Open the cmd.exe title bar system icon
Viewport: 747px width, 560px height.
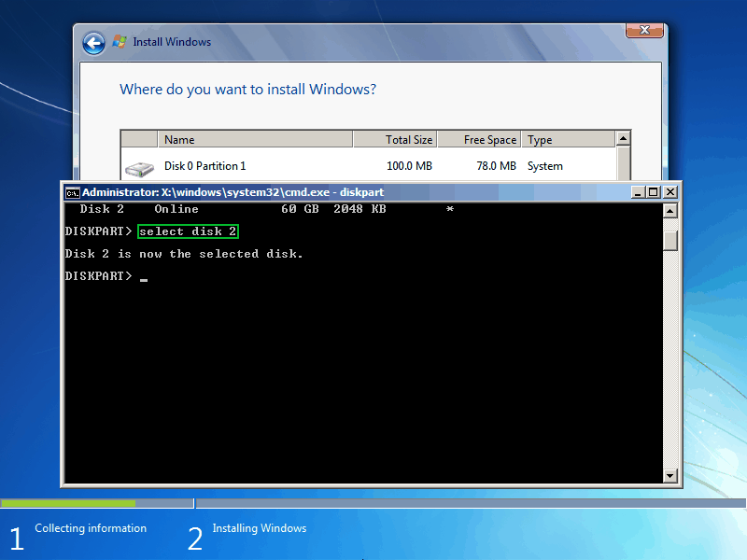click(x=73, y=192)
